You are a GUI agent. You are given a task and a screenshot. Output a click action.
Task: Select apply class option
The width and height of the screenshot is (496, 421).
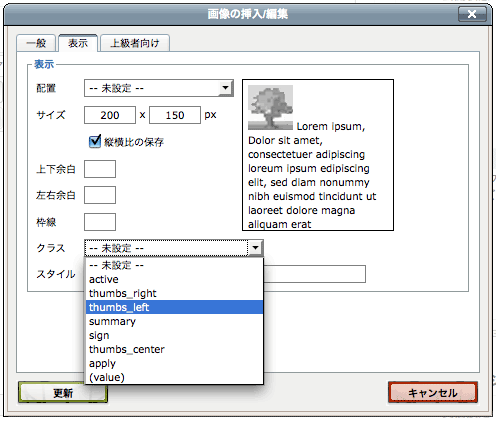(x=174, y=363)
